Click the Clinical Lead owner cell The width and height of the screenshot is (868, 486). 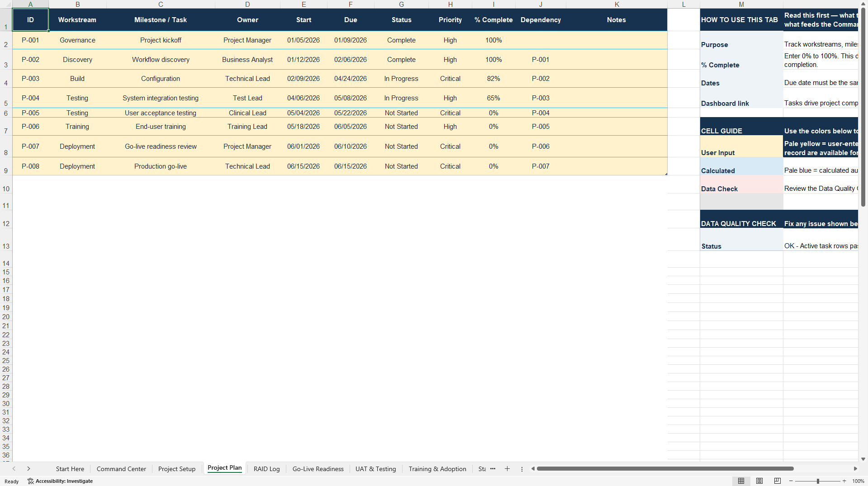pyautogui.click(x=247, y=113)
